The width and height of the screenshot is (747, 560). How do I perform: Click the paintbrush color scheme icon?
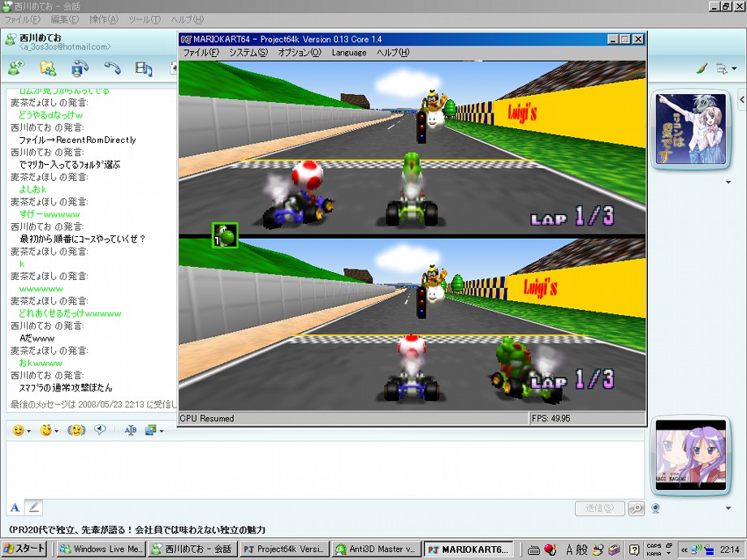pyautogui.click(x=702, y=68)
